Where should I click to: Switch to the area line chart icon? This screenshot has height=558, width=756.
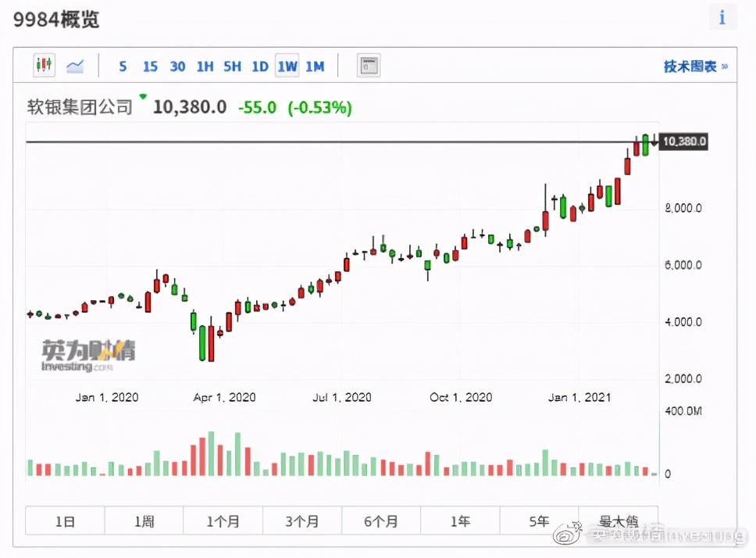75,66
